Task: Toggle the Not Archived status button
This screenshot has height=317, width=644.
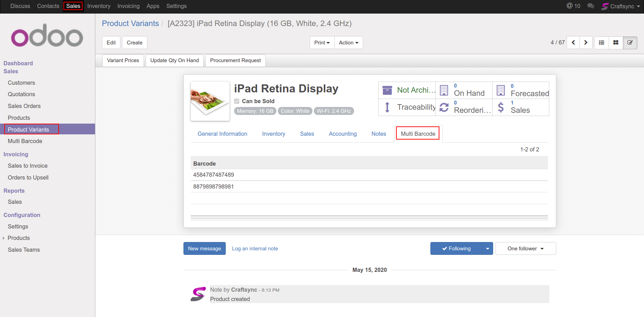Action: coord(407,90)
